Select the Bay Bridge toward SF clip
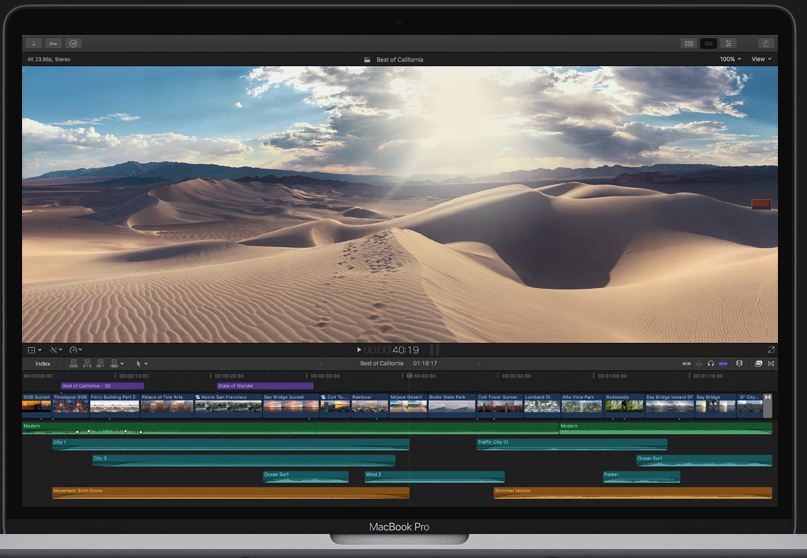The width and height of the screenshot is (807, 558). pos(670,404)
